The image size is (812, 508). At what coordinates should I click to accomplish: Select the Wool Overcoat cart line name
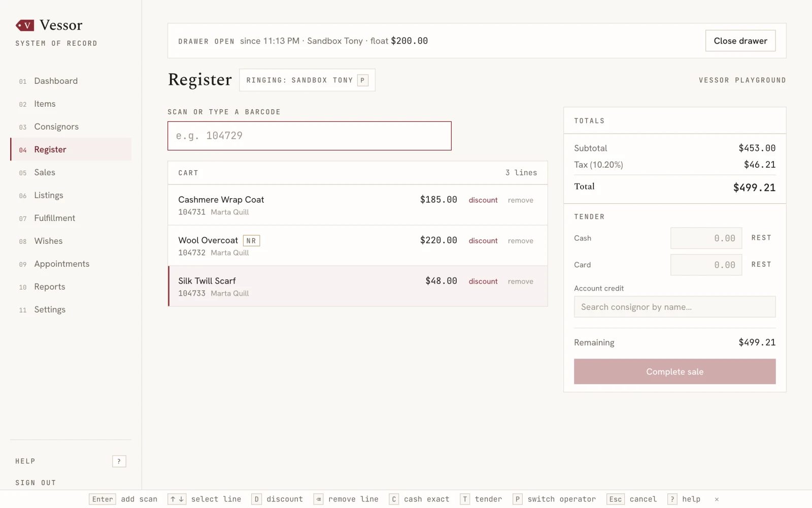(x=208, y=240)
